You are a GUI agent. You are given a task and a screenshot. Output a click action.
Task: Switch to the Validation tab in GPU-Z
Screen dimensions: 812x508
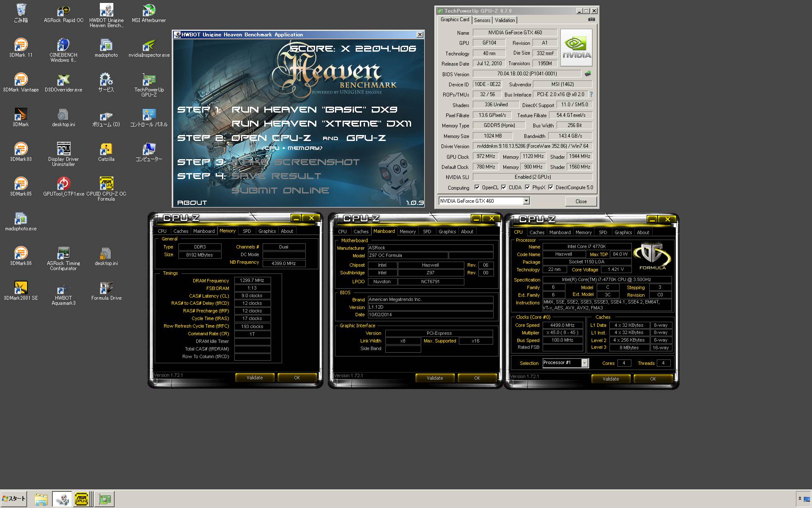[505, 20]
